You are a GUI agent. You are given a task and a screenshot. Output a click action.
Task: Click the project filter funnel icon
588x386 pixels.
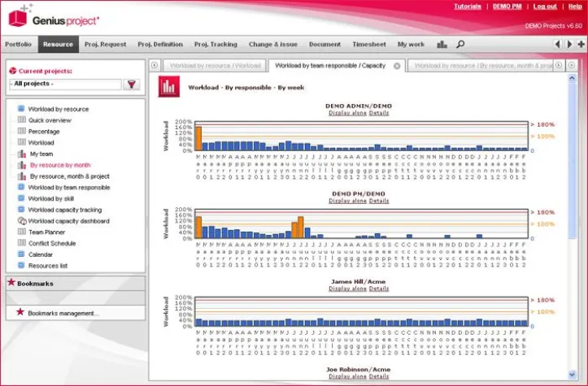[x=132, y=84]
